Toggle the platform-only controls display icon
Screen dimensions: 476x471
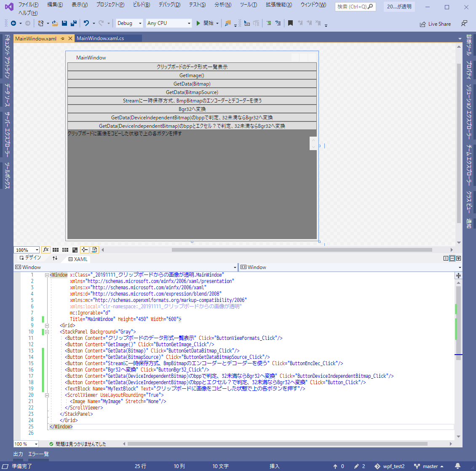click(x=94, y=250)
